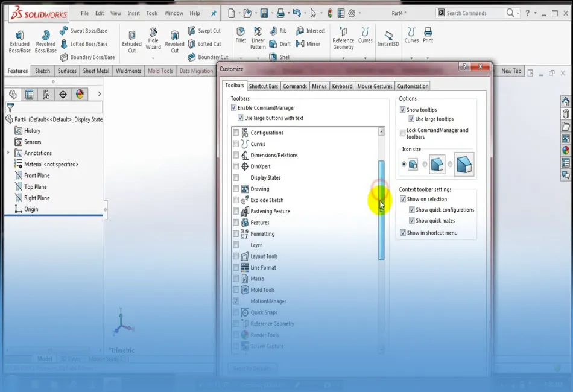Toggle Lock CommandManager and toolbars option
Viewport: 573px width, 392px height.
403,133
